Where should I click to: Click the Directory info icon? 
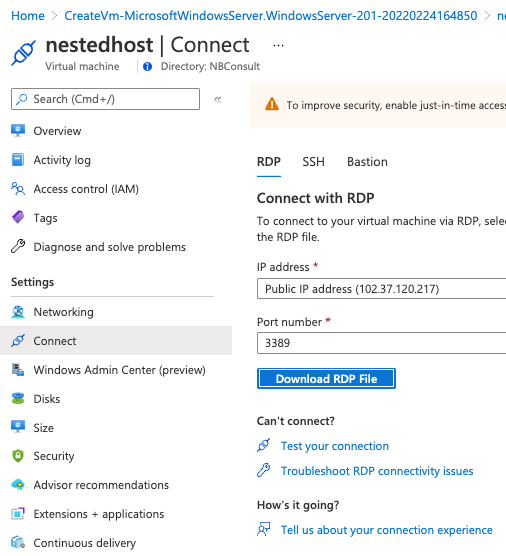[x=148, y=67]
